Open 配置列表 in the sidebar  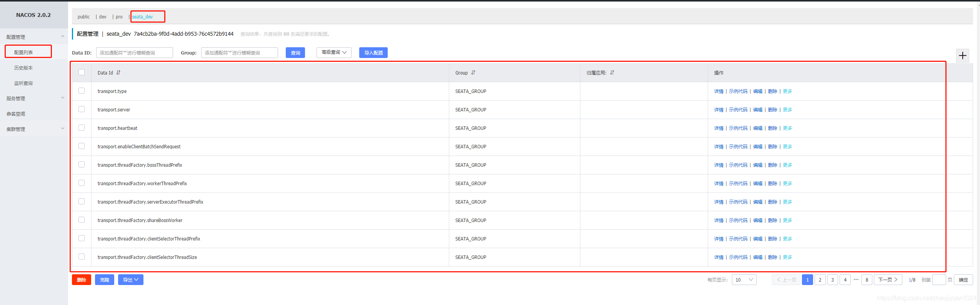point(23,52)
